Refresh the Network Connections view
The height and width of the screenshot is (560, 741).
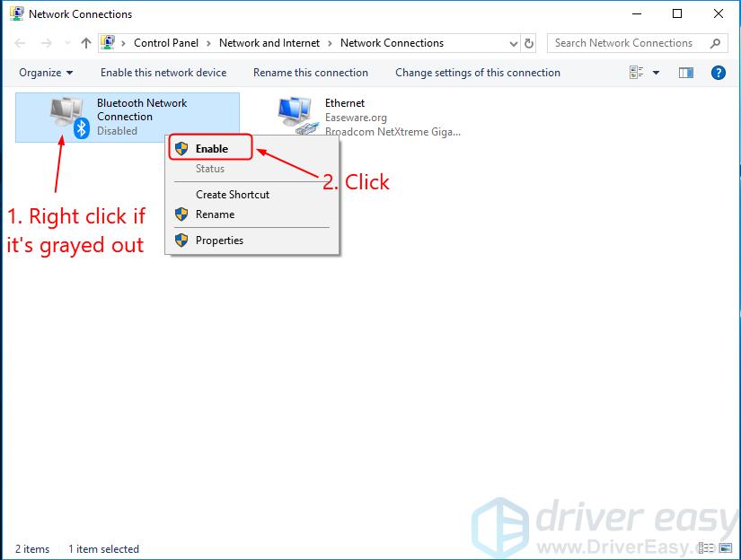529,43
